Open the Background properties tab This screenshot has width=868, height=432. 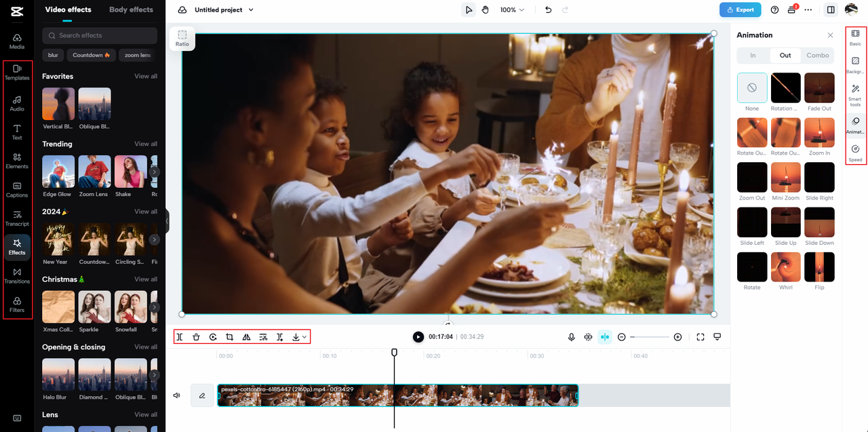[855, 65]
